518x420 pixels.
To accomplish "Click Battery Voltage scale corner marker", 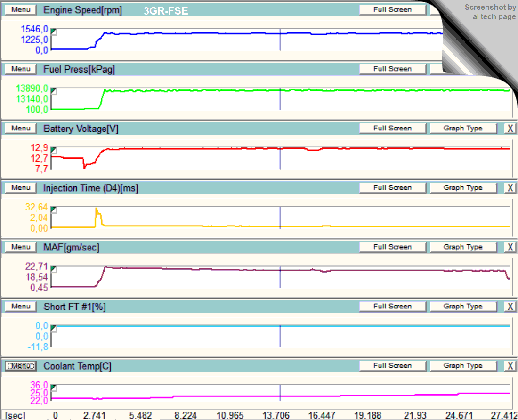I will tap(54, 150).
